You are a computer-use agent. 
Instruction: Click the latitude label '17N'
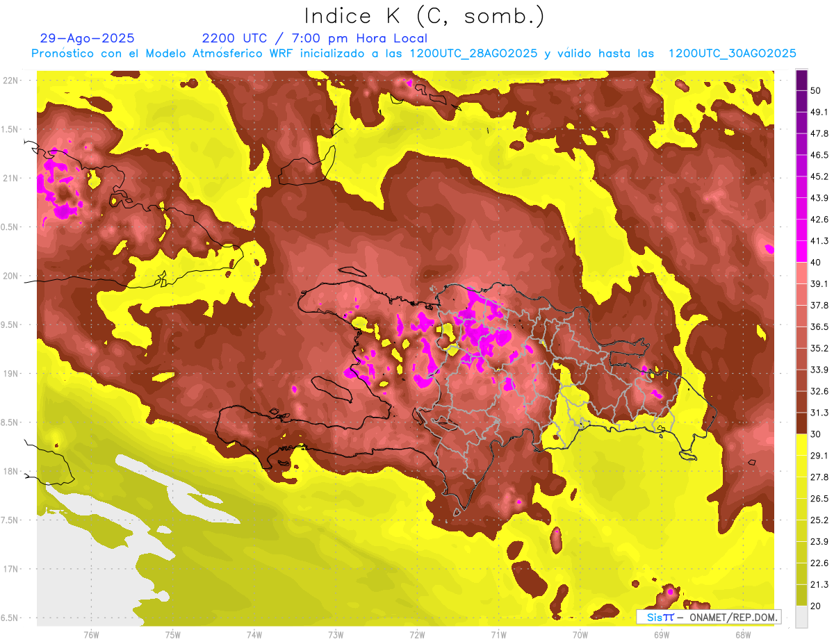coord(12,569)
